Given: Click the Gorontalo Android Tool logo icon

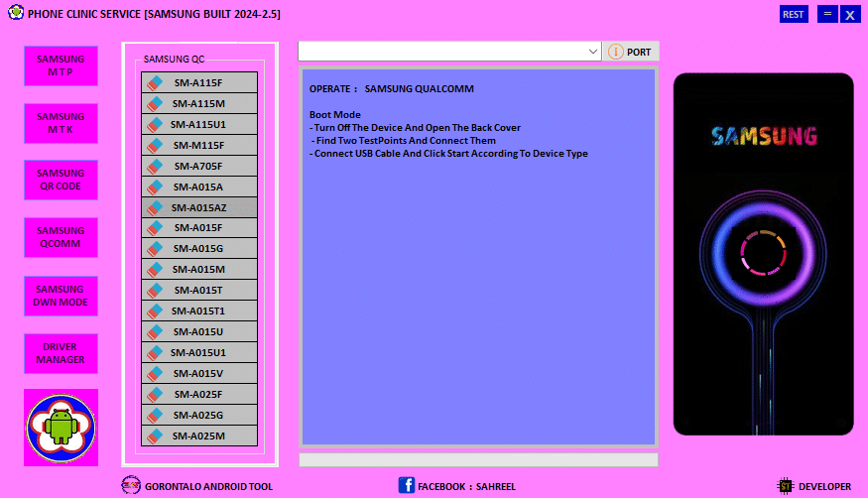Looking at the screenshot, I should tap(130, 485).
